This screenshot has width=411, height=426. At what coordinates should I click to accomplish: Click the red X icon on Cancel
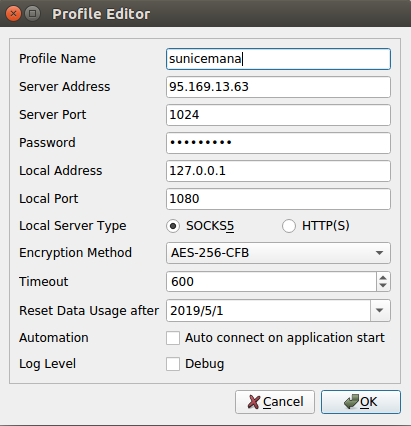click(254, 402)
